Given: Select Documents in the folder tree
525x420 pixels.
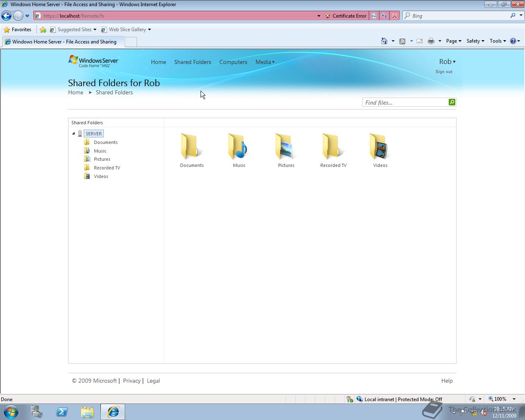Looking at the screenshot, I should (x=105, y=142).
